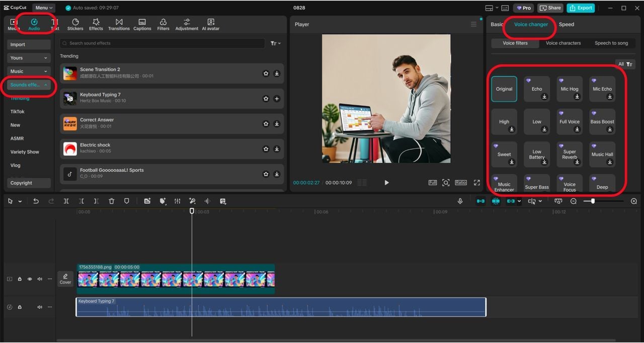Click the Export button
644x343 pixels.
(581, 8)
